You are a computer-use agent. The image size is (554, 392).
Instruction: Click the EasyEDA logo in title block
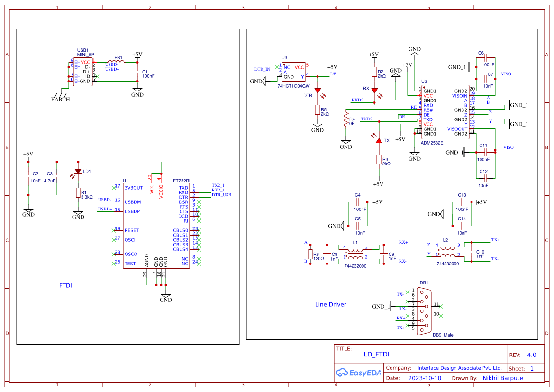click(x=358, y=373)
